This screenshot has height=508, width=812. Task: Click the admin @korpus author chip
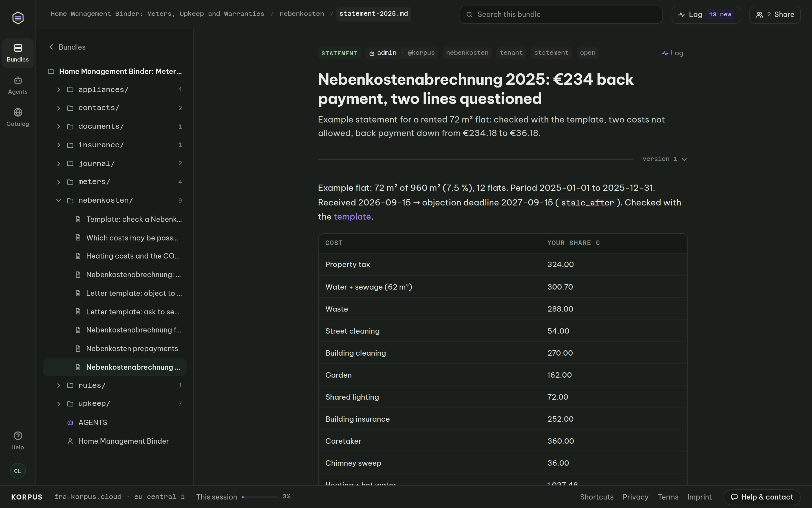402,53
